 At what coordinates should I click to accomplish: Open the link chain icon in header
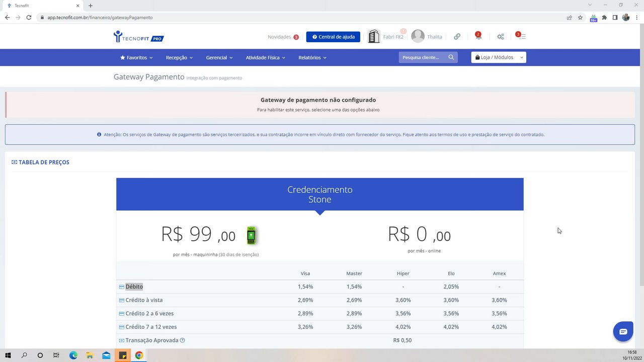[457, 37]
